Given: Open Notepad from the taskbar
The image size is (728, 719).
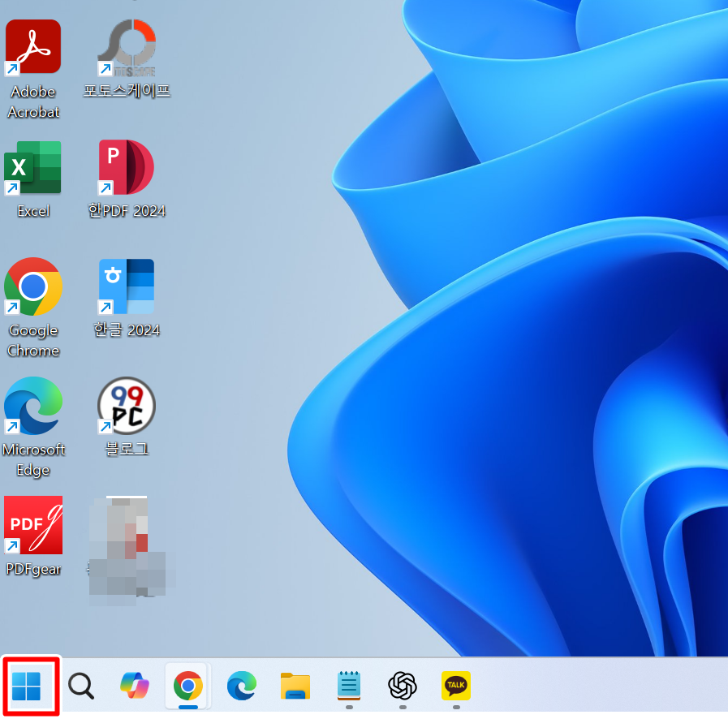Looking at the screenshot, I should tap(349, 686).
